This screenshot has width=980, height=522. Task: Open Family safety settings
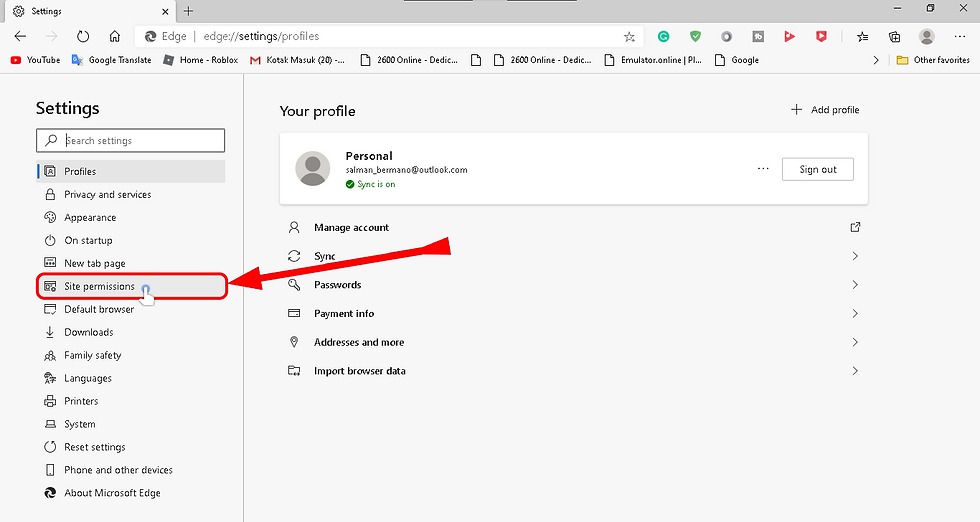pyautogui.click(x=131, y=355)
